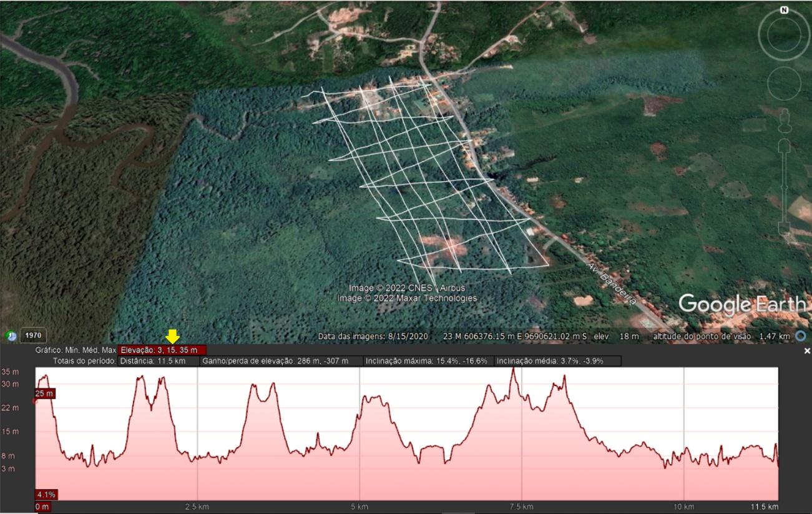This screenshot has height=514, width=812.
Task: Click the 0 m distance cursor label
Action: 42,507
